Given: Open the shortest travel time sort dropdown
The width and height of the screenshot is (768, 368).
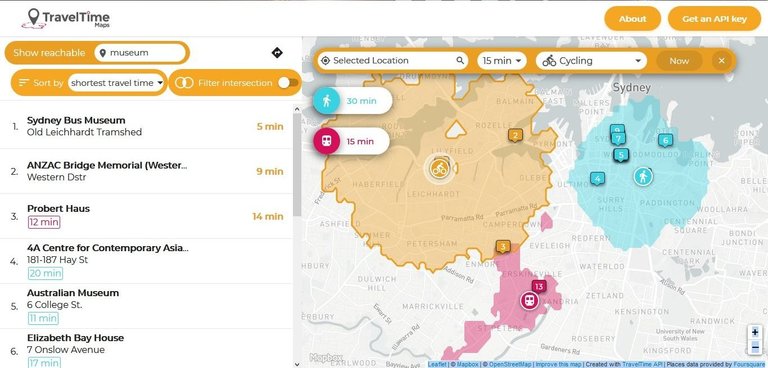Looking at the screenshot, I should [117, 83].
